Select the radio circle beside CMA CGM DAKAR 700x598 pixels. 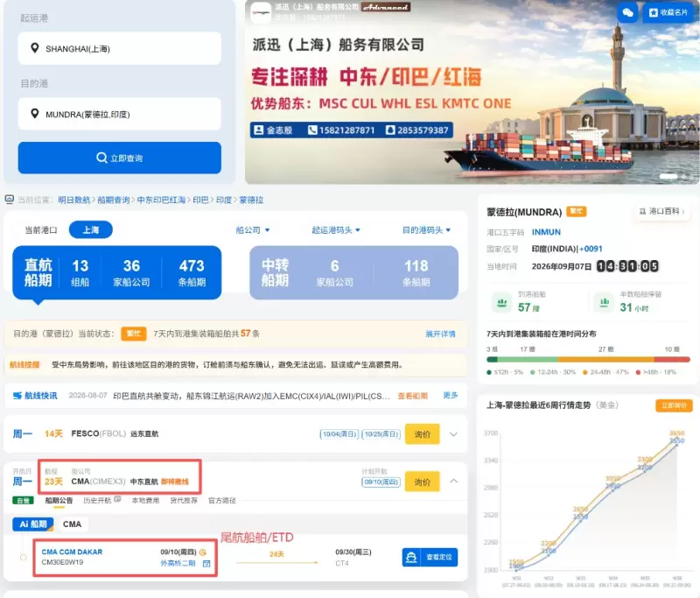point(24,558)
